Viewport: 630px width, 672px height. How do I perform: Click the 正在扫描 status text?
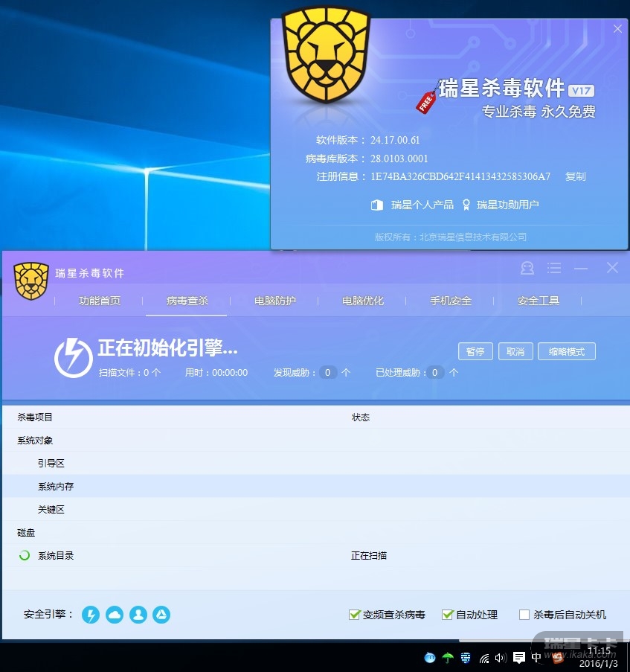(369, 555)
